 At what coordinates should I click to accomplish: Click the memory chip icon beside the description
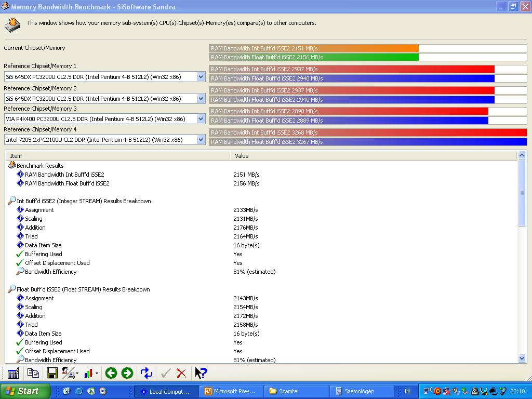tap(12, 24)
